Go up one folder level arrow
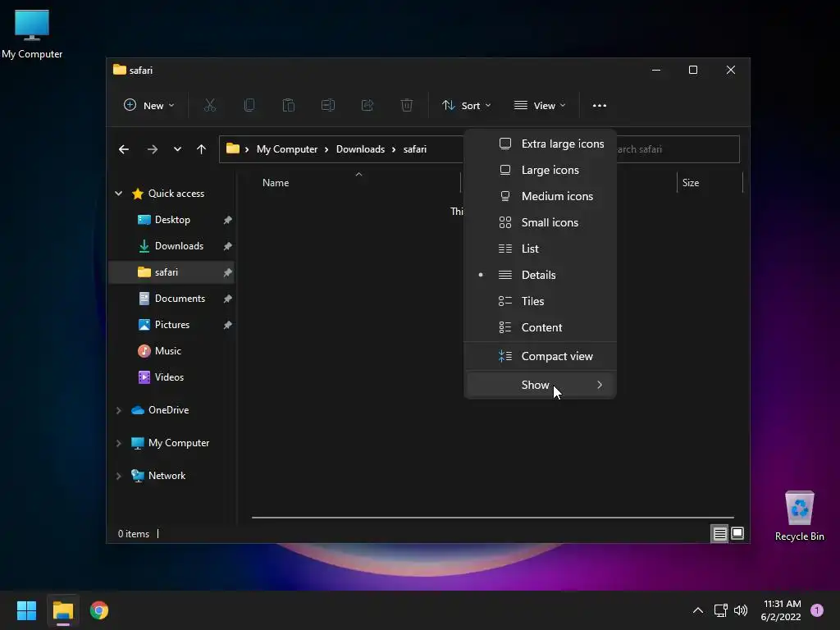Viewport: 840px width, 630px height. click(x=202, y=149)
